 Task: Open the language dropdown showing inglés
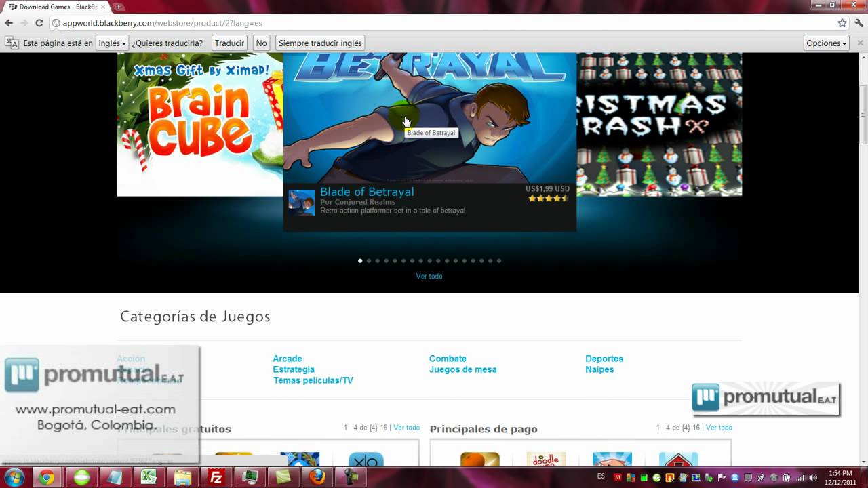click(x=112, y=43)
